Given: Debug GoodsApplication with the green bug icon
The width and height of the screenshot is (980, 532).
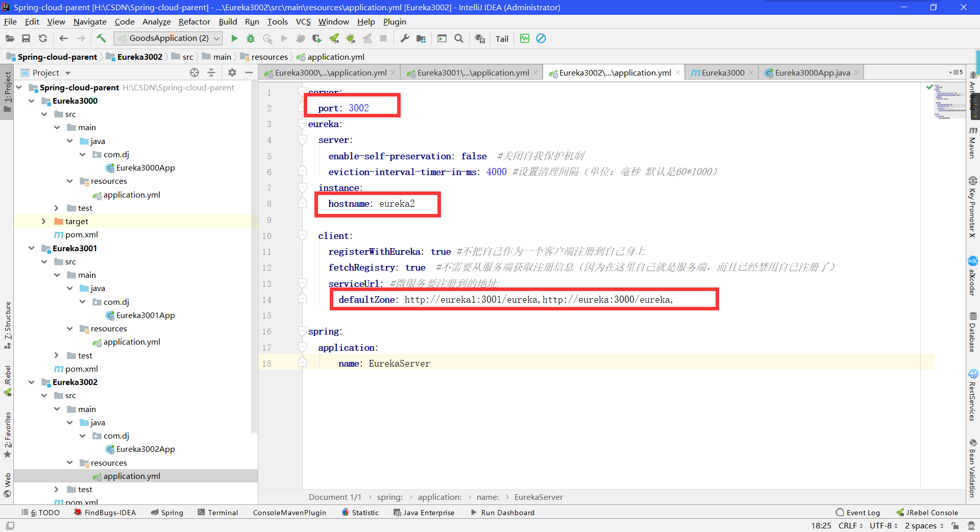Looking at the screenshot, I should (251, 38).
